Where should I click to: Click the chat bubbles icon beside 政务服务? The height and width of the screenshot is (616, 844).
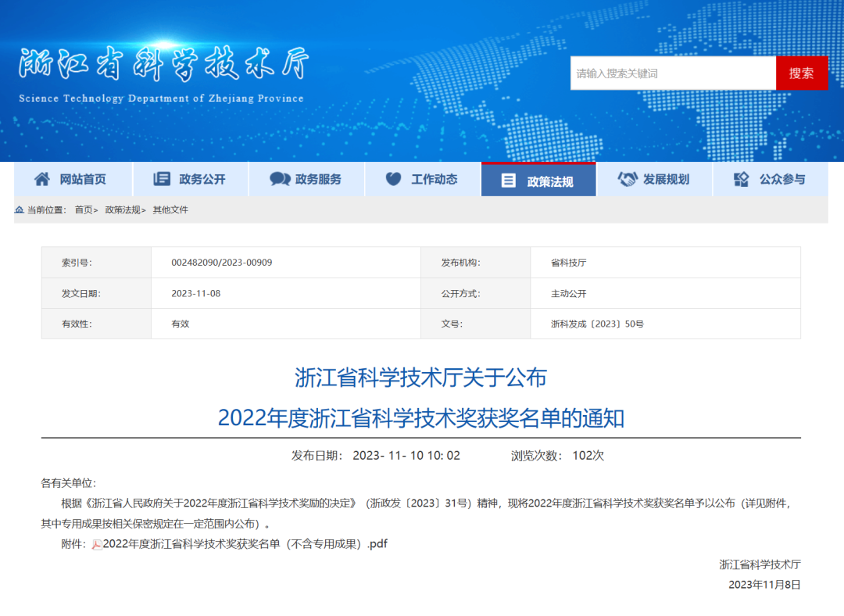point(280,179)
